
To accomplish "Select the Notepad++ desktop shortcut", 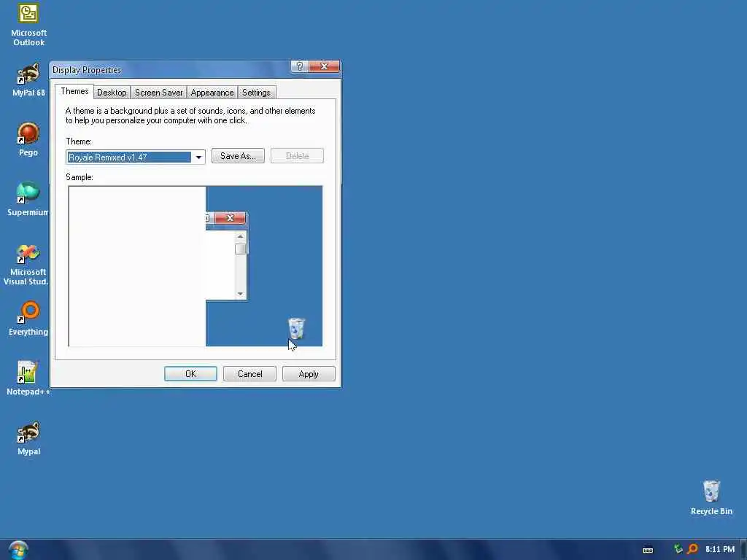I will point(28,378).
